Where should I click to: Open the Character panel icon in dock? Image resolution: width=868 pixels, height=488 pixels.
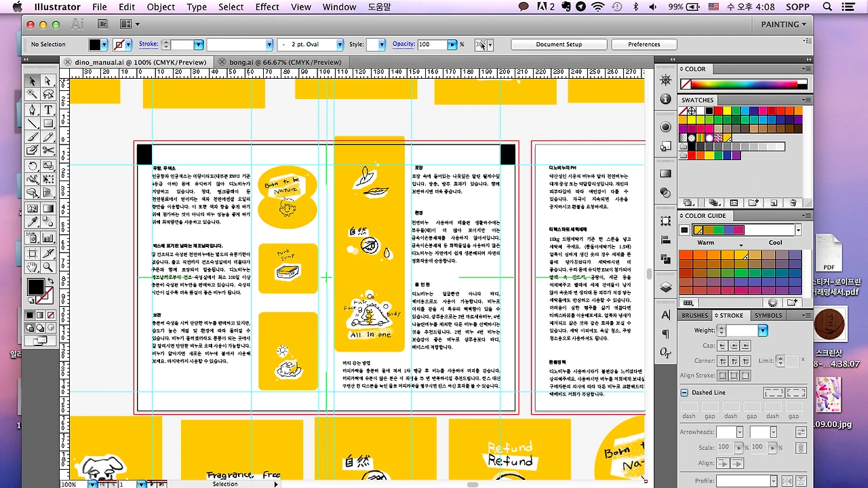(x=665, y=315)
